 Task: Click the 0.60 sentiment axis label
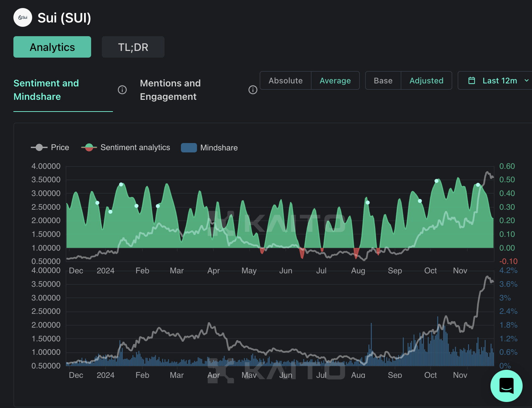click(x=507, y=166)
